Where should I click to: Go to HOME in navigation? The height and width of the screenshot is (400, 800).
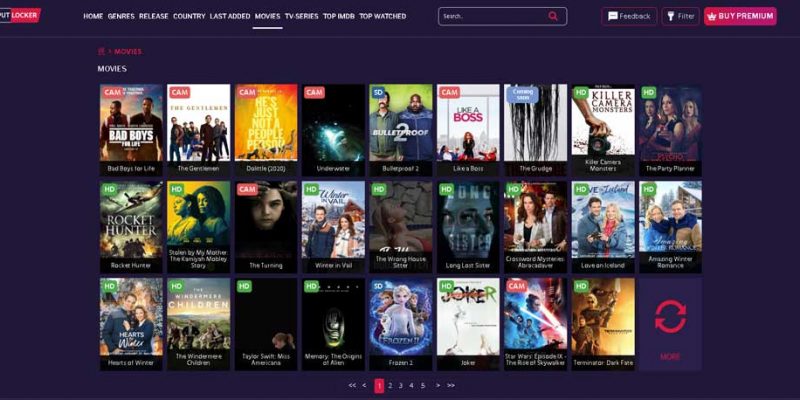tap(93, 16)
